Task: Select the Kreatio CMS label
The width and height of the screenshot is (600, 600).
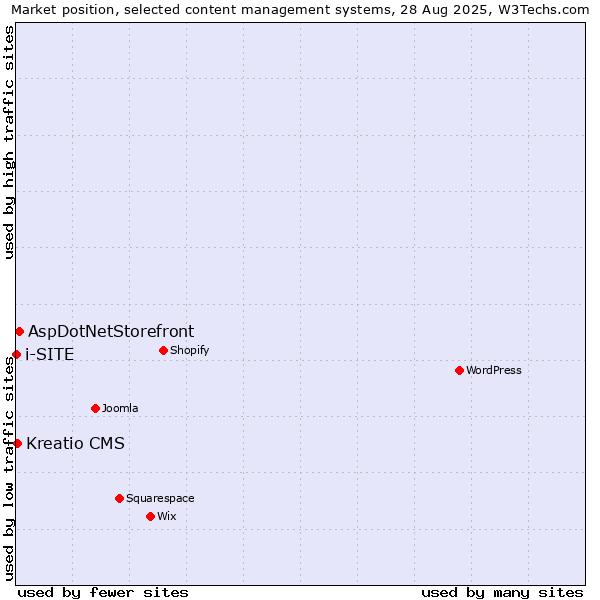Action: click(x=75, y=443)
